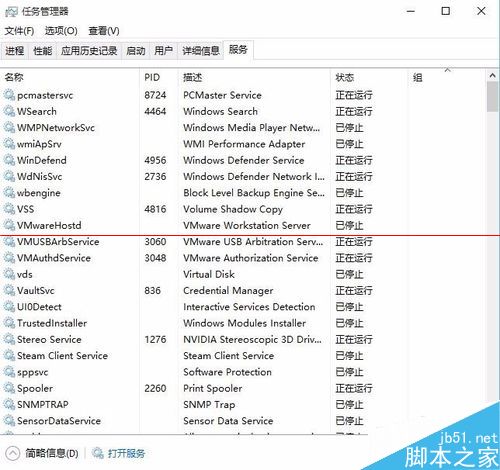Image resolution: width=500 pixels, height=470 pixels.
Task: Click the gear icon beside Steam Client Service
Action: (x=9, y=356)
